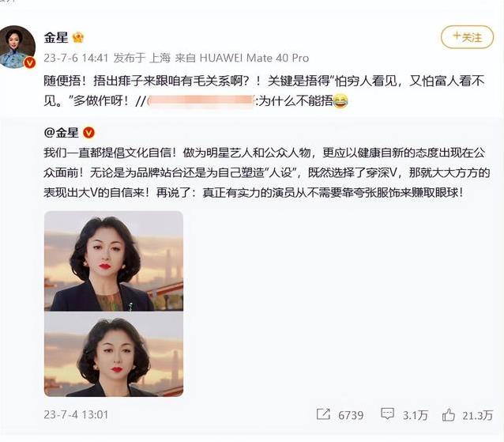
Task: Open the bottom photo of the woman
Action: (114, 354)
